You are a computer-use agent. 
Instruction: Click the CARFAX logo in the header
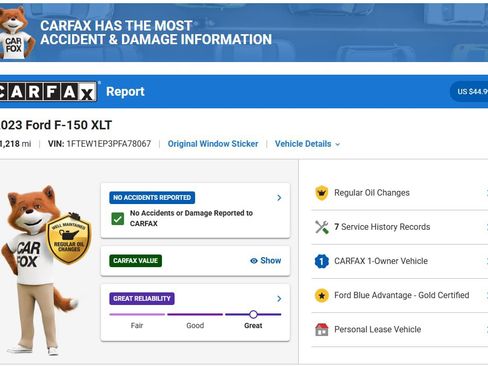[48, 91]
